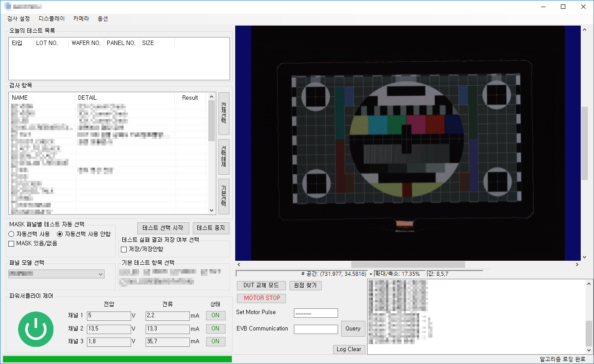This screenshot has height=364, width=594.
Task: Click the vertical 기본선택 button
Action: [224, 196]
